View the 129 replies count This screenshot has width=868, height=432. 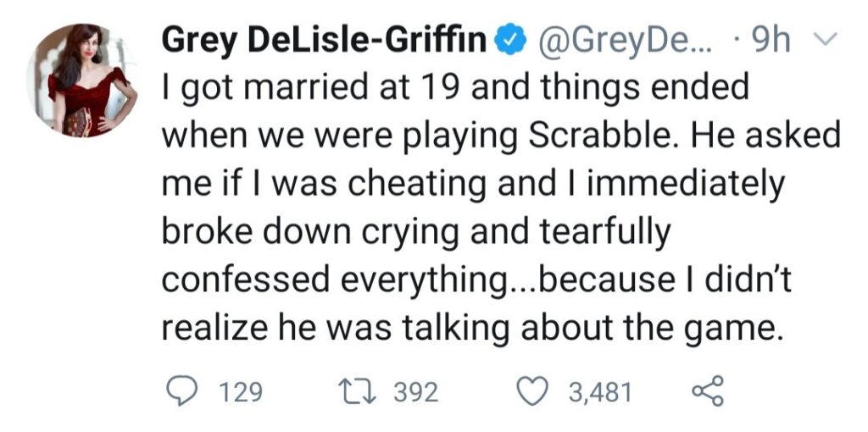241,392
